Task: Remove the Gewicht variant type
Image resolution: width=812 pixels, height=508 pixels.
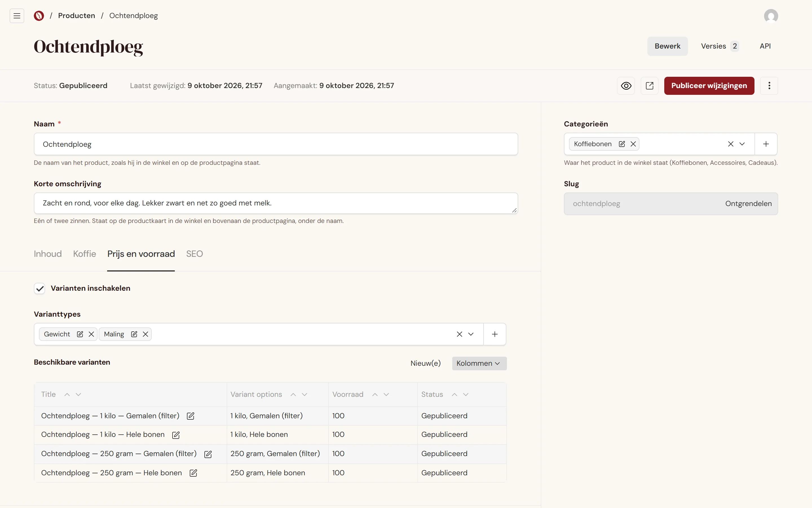Action: tap(91, 334)
